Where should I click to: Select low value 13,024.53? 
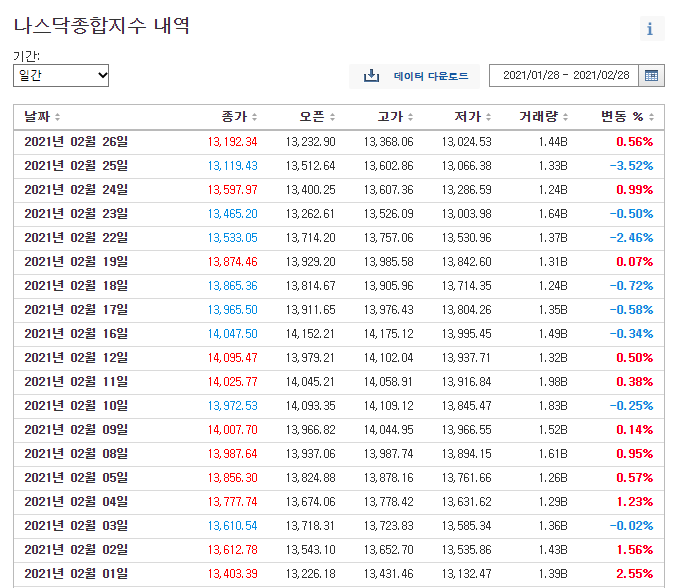[x=467, y=142]
